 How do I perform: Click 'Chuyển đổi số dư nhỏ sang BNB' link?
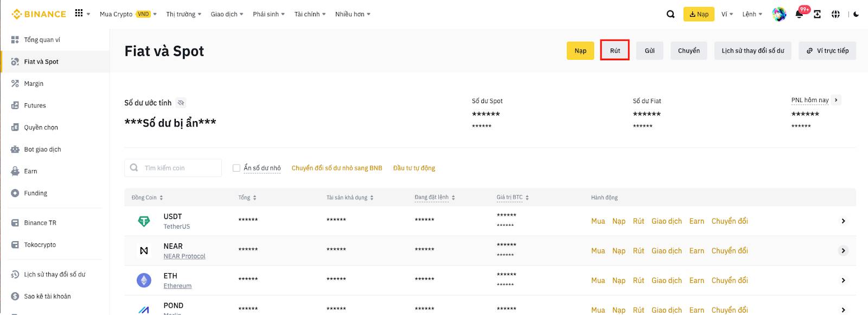[x=337, y=168]
